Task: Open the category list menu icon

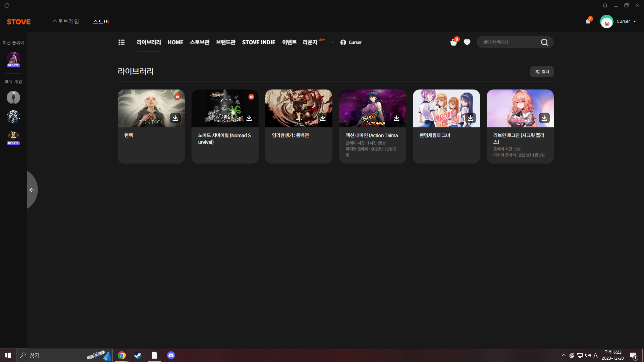Action: pos(121,42)
